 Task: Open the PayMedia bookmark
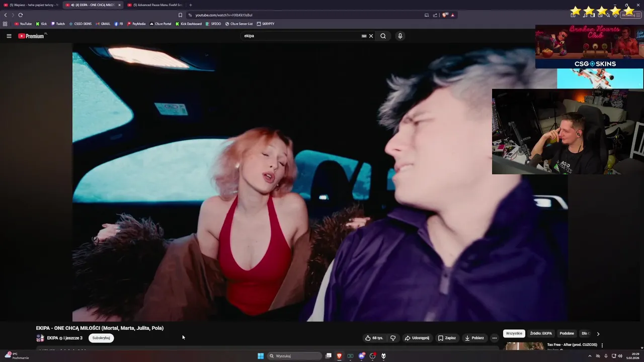point(136,24)
